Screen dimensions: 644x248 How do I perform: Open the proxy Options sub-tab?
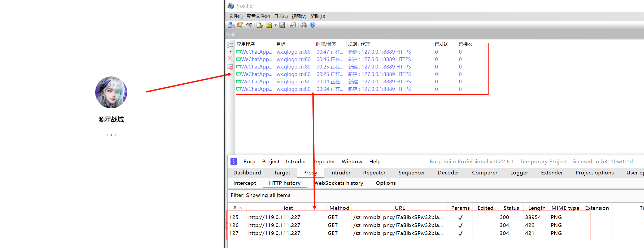click(386, 183)
